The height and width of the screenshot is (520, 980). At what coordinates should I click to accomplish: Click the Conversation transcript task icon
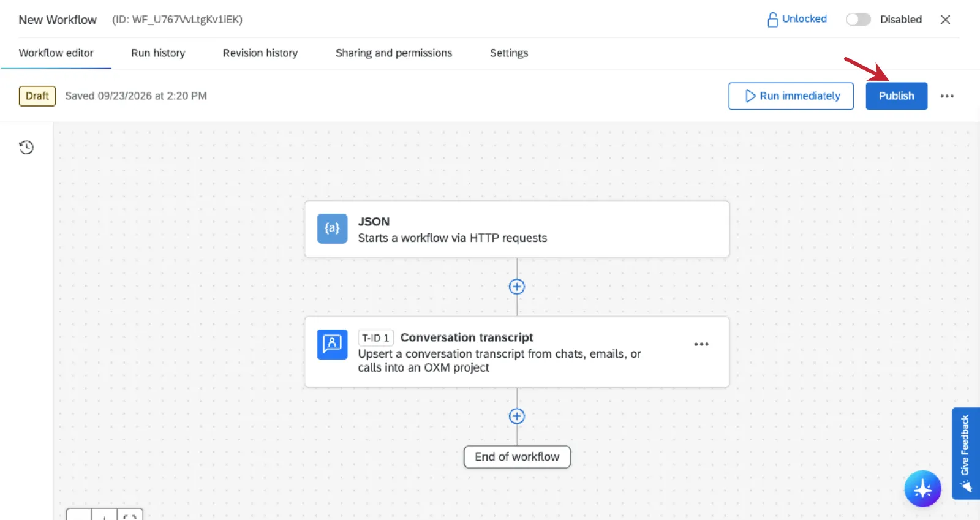point(332,344)
